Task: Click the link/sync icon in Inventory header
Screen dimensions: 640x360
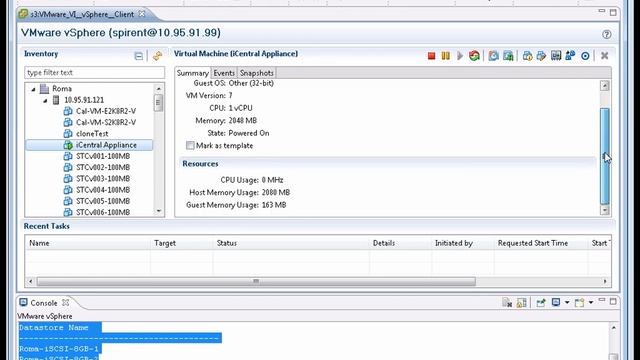Action: click(x=158, y=56)
